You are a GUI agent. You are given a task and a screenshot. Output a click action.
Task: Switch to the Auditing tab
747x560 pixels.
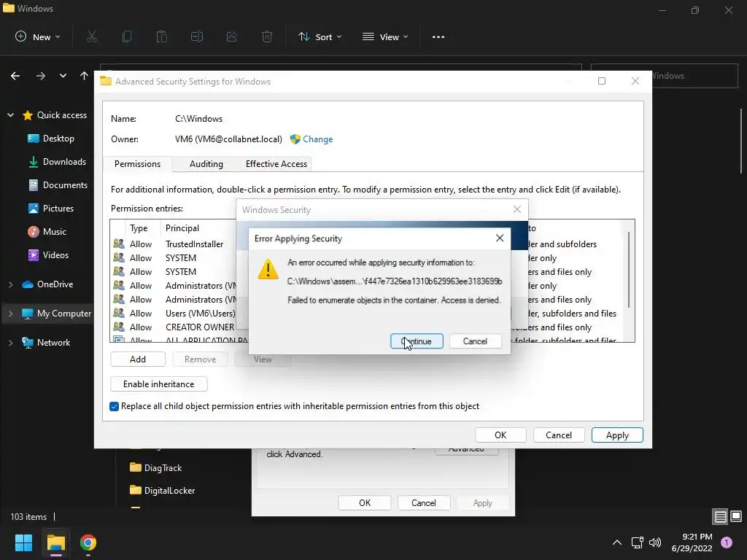tap(206, 164)
